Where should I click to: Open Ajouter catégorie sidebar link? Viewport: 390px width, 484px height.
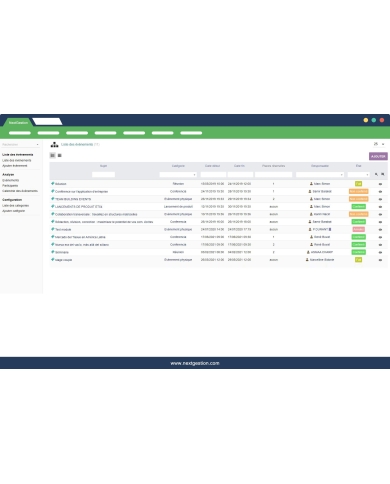tap(13, 211)
